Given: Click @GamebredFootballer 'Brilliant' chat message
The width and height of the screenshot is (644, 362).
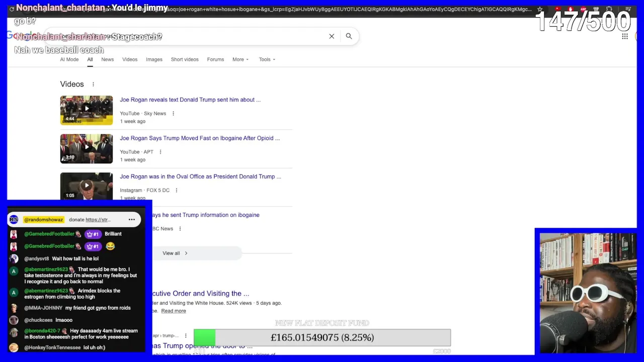Looking at the screenshot, I should click(x=73, y=234).
